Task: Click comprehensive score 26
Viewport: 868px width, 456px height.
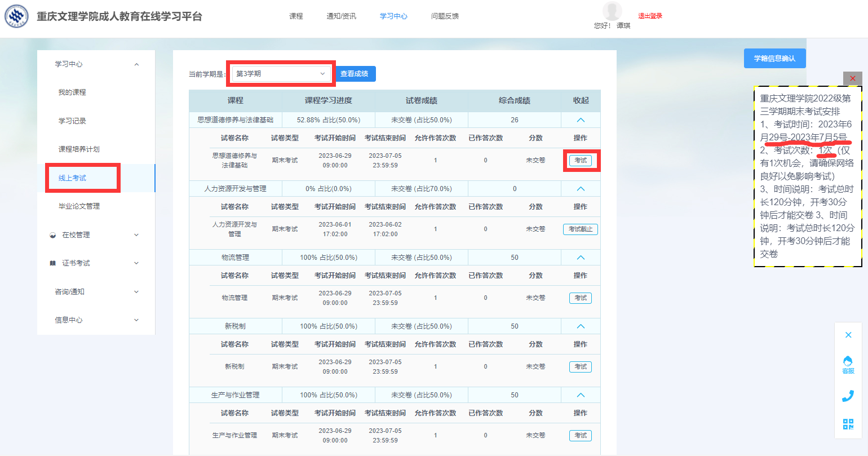Action: [x=515, y=120]
